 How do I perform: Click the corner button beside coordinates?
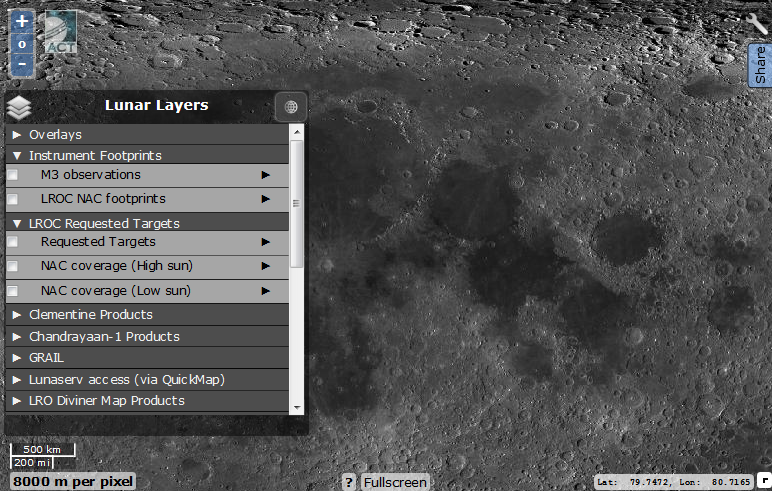(765, 480)
